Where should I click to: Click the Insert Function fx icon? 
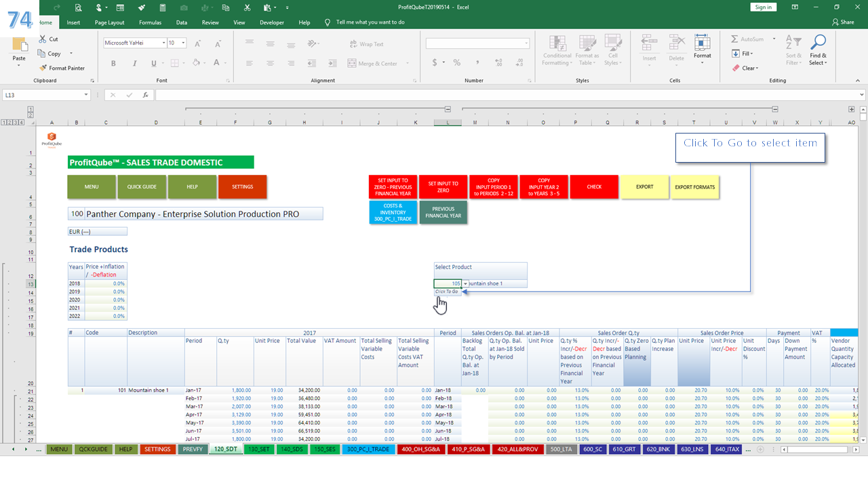pos(145,95)
